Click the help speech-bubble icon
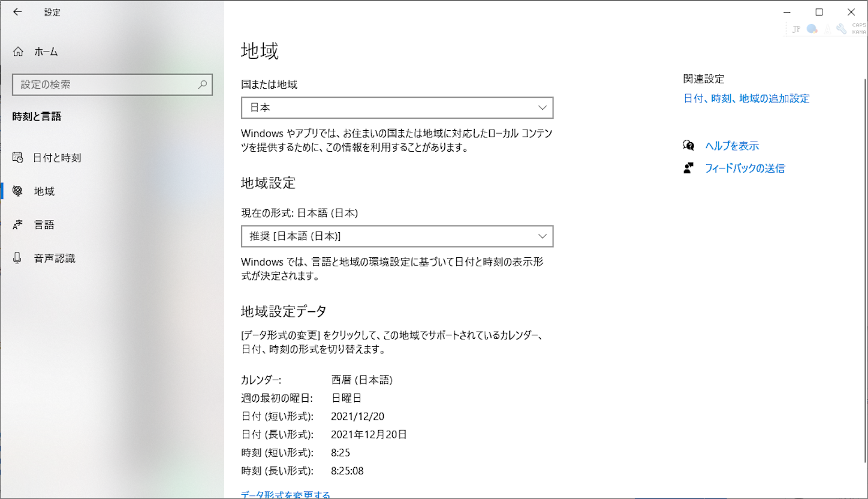The width and height of the screenshot is (868, 499). pos(689,145)
